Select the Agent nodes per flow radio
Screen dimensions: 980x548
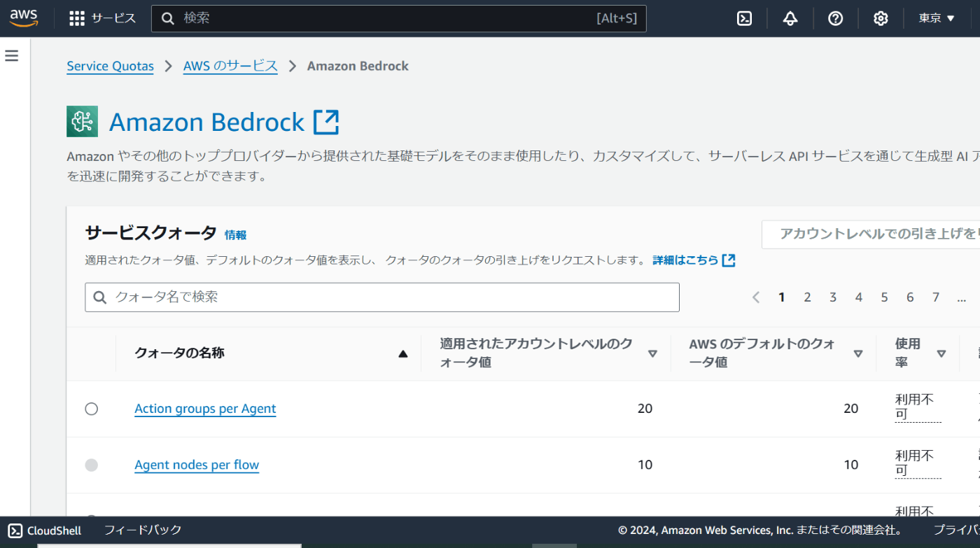92,465
